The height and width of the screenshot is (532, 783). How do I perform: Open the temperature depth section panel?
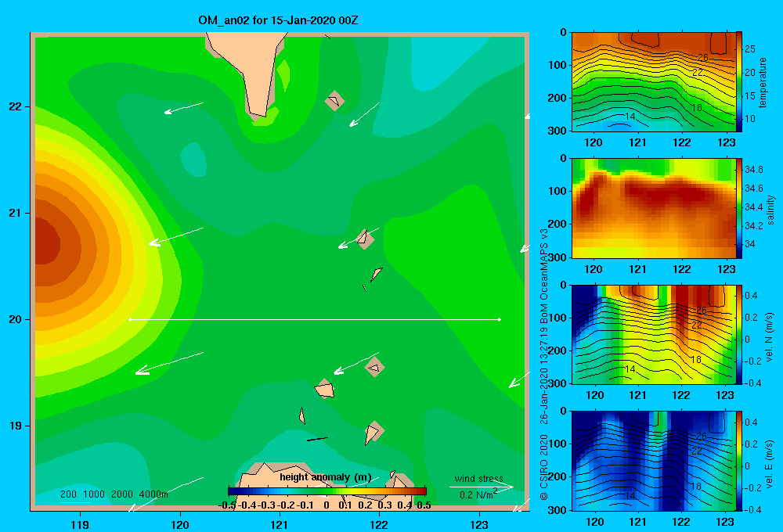click(x=653, y=82)
